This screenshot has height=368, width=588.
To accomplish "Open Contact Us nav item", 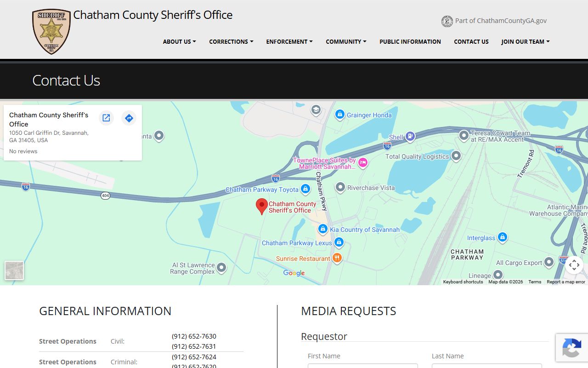I will click(x=471, y=41).
